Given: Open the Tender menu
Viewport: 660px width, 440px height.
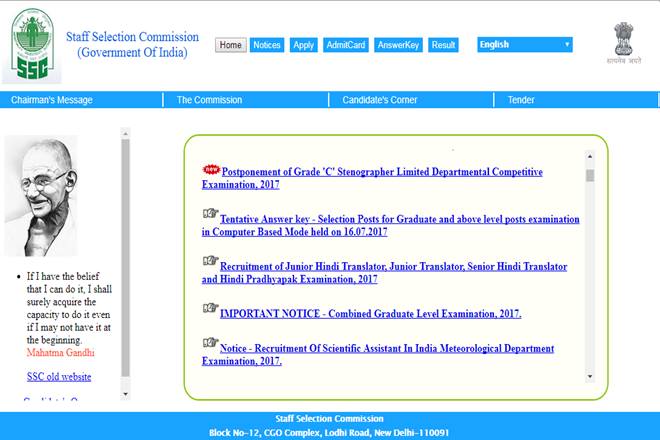Looking at the screenshot, I should point(521,100).
